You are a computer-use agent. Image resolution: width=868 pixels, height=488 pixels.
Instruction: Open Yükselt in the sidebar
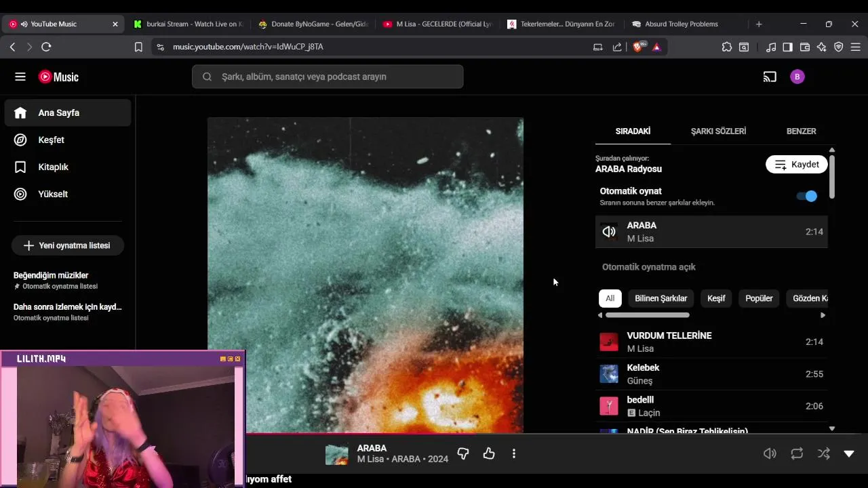[x=68, y=194]
